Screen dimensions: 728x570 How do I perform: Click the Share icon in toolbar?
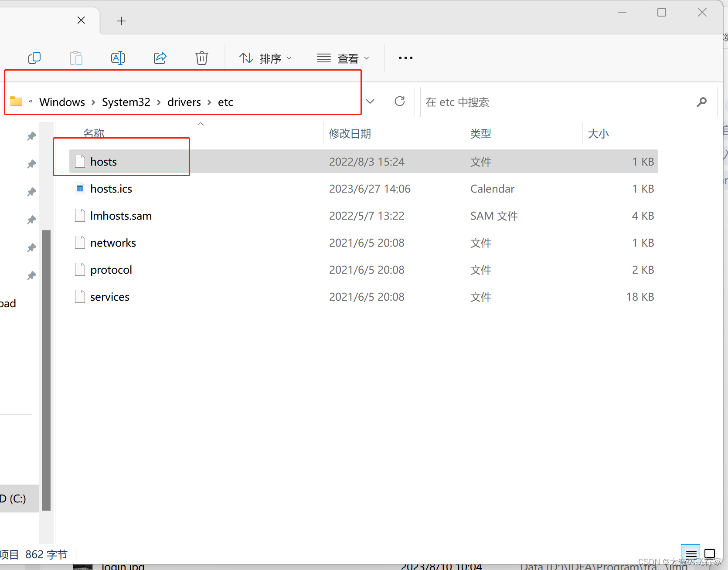pos(160,58)
